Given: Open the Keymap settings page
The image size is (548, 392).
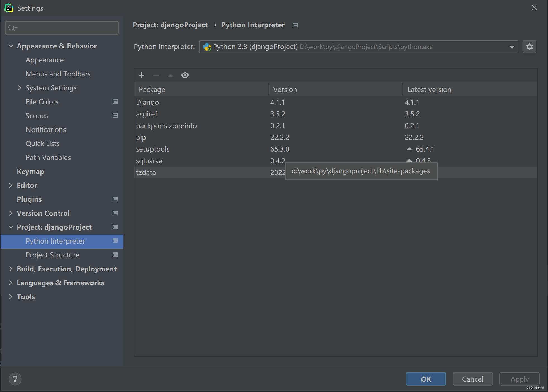Looking at the screenshot, I should (30, 171).
